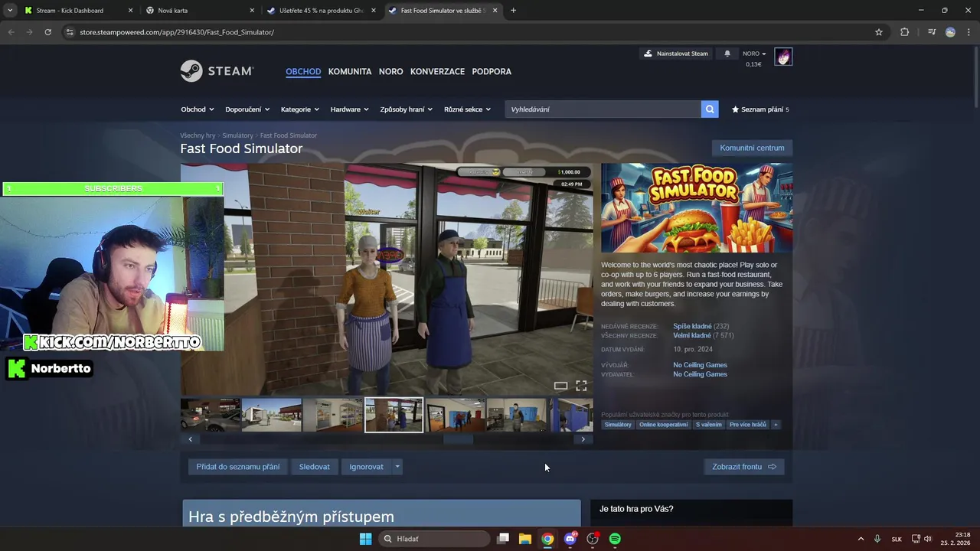Click the Ignorovat button
The height and width of the screenshot is (551, 980).
click(x=366, y=467)
